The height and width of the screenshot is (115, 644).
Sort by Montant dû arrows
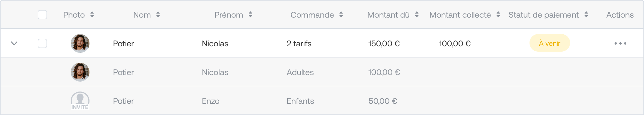pos(417,15)
